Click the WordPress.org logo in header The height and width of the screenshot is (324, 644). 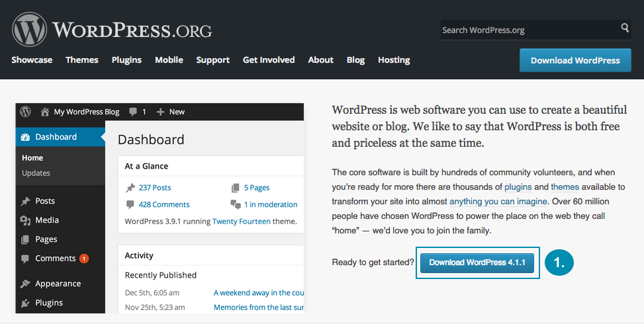[112, 30]
